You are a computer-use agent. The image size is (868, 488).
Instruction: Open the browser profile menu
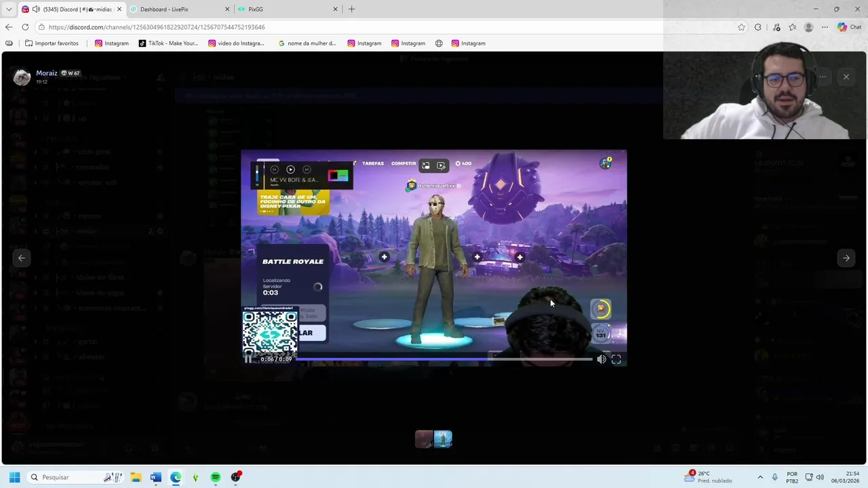pos(808,27)
